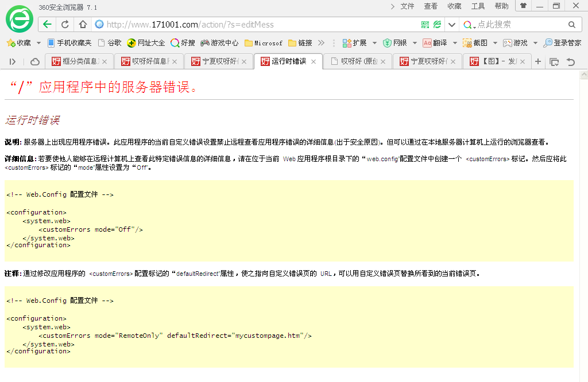Viewport: 588px width, 382px height.
Task: Expand the 扩展 extensions dropdown arrow
Action: (374, 43)
